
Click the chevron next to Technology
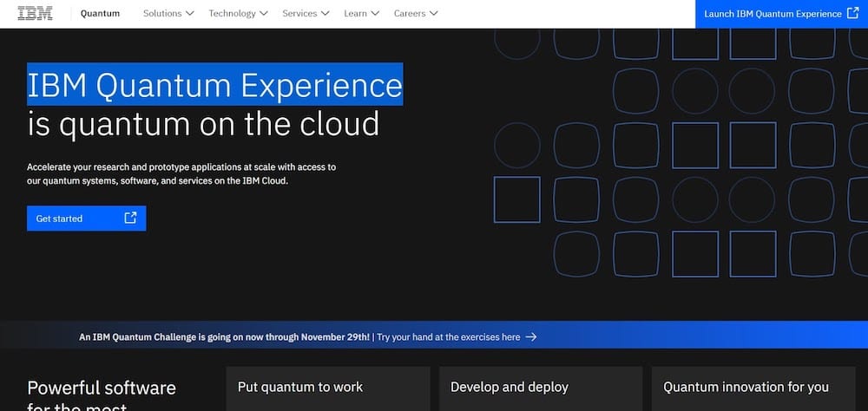[x=264, y=13]
